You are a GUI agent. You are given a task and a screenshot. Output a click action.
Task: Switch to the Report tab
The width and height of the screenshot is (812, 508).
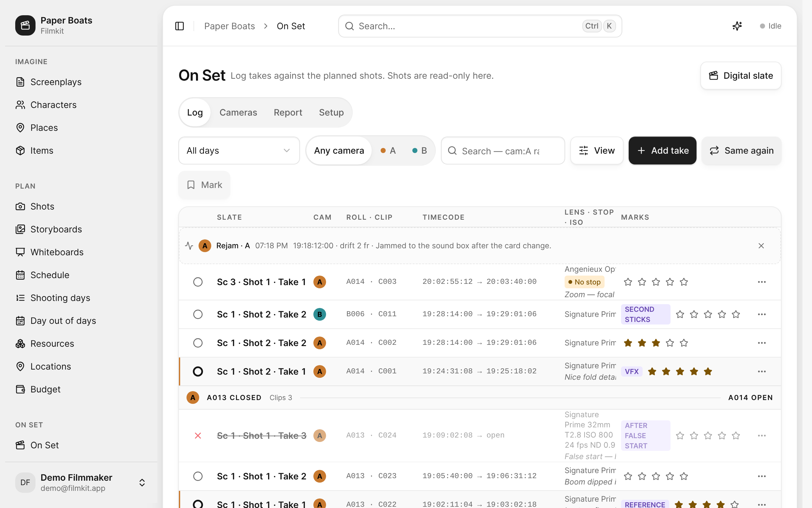pyautogui.click(x=288, y=112)
